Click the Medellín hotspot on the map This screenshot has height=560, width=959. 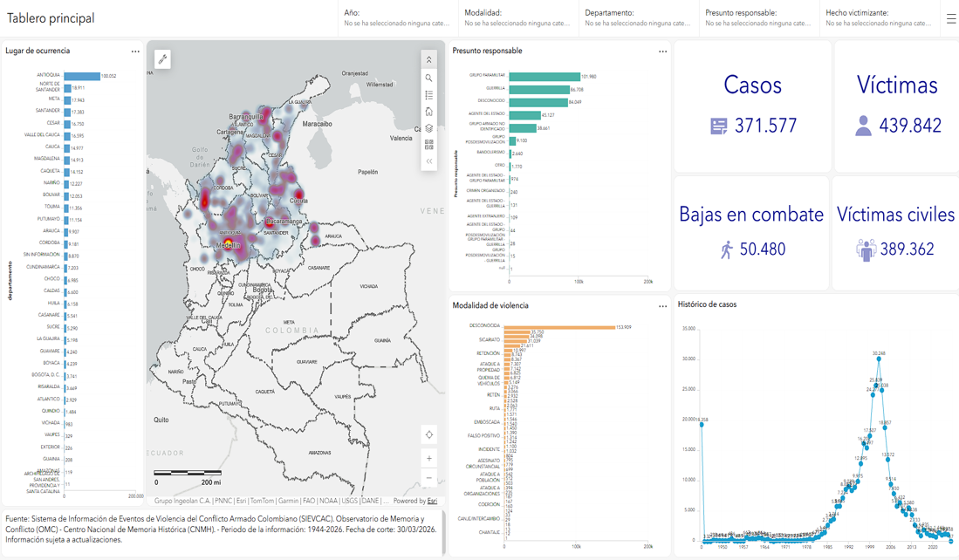coord(228,245)
